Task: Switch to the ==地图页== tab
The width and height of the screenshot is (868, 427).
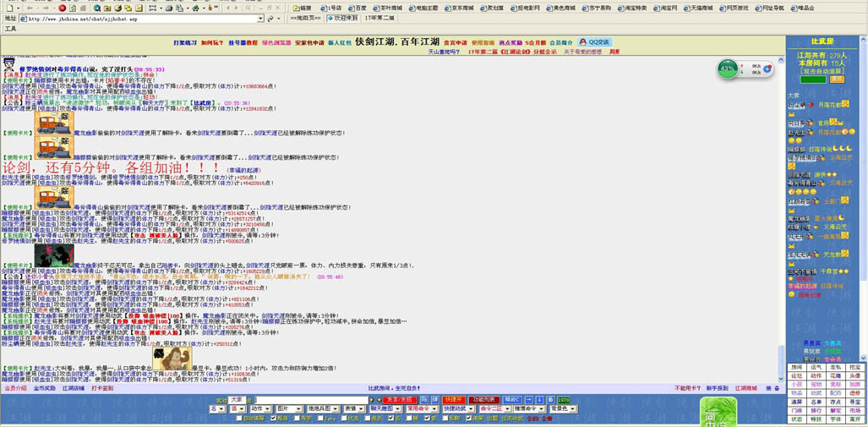Action: (x=306, y=19)
